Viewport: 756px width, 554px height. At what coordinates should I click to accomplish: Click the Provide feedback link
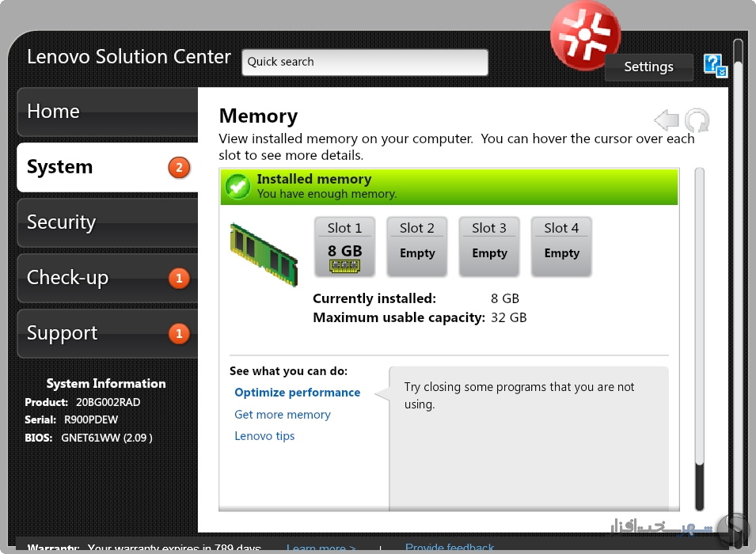(450, 548)
